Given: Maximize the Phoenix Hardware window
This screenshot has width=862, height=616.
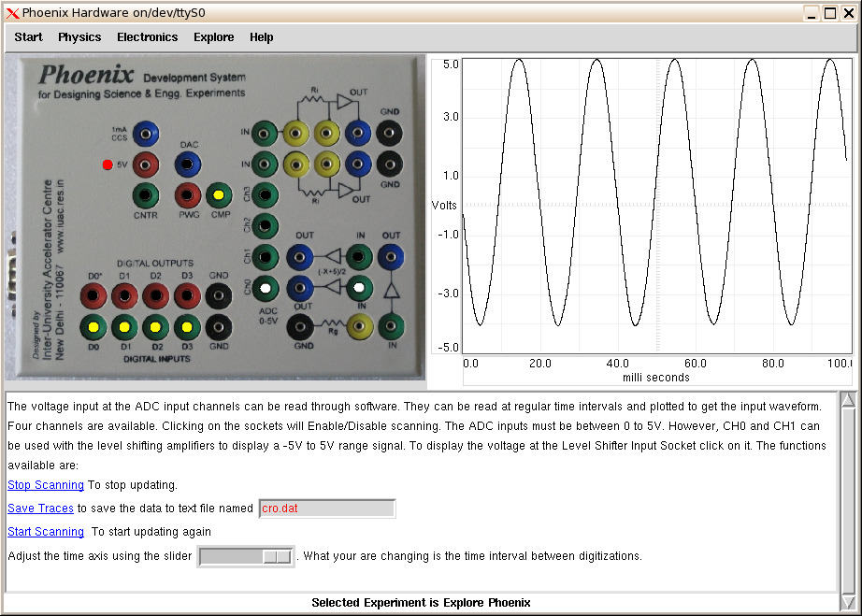Looking at the screenshot, I should coord(830,13).
